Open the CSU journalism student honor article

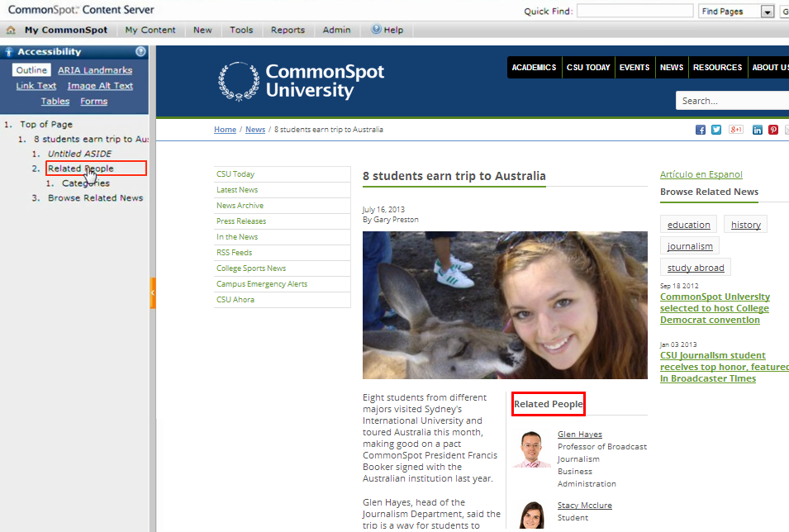pyautogui.click(x=725, y=367)
